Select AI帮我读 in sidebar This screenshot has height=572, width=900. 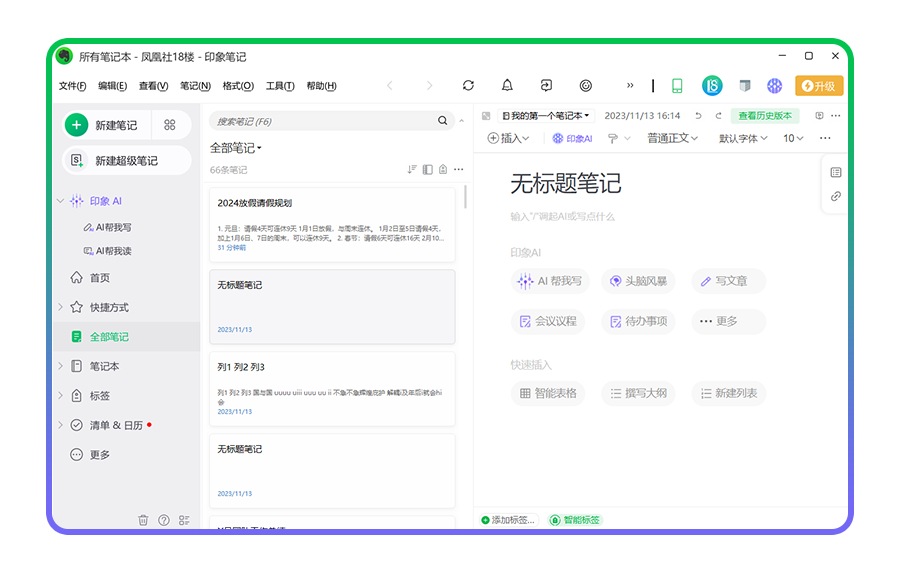pyautogui.click(x=107, y=251)
